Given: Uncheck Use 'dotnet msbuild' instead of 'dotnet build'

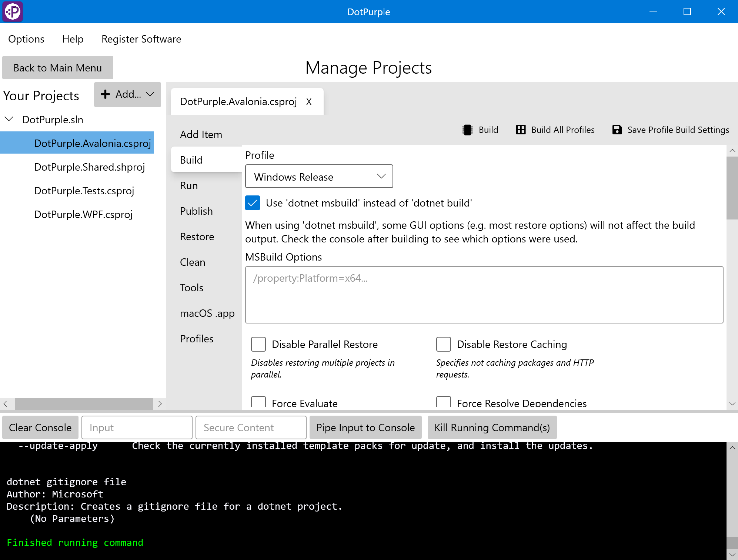Looking at the screenshot, I should (x=253, y=203).
